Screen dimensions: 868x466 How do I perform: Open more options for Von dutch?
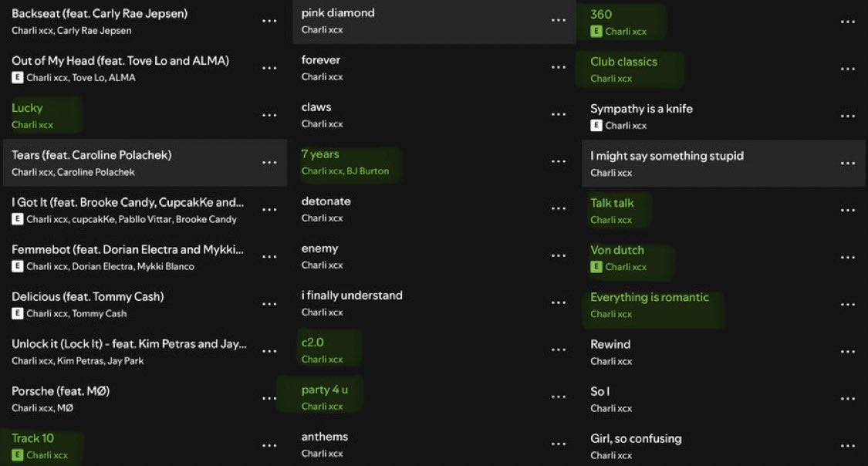(x=847, y=258)
